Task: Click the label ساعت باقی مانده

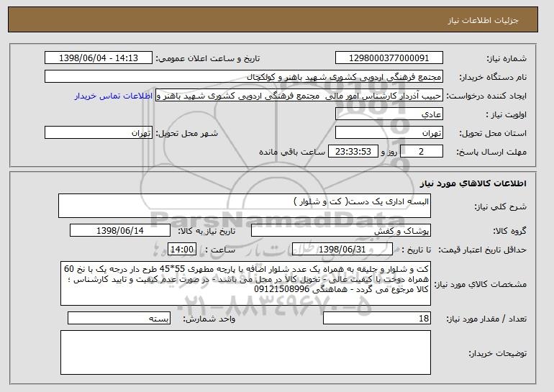Action: tap(292, 152)
